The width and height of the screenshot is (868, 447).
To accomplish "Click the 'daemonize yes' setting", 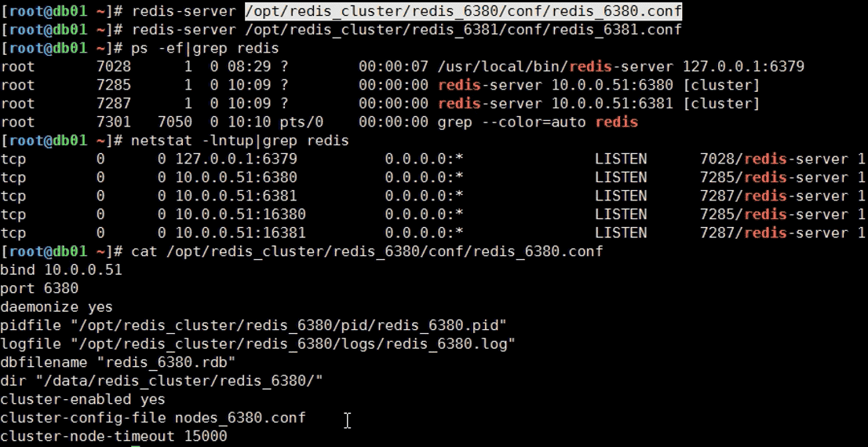I will 57,307.
